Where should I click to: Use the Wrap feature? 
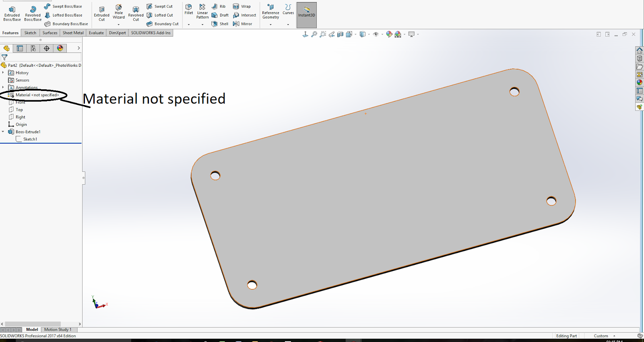(x=242, y=6)
